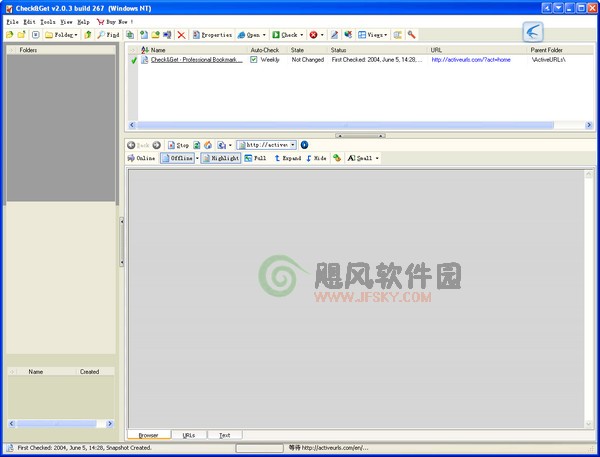
Task: Click the wrench settings icon in toolbar
Action: coord(411,35)
